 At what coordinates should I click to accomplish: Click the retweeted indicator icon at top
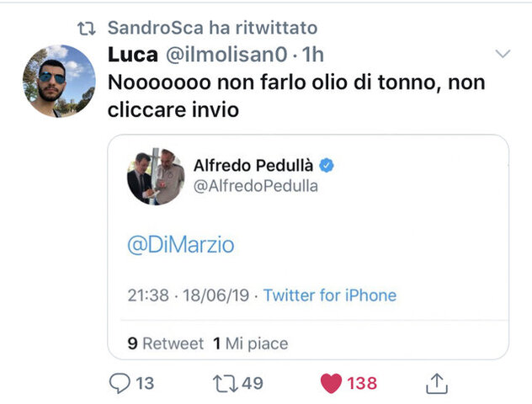pos(86,29)
